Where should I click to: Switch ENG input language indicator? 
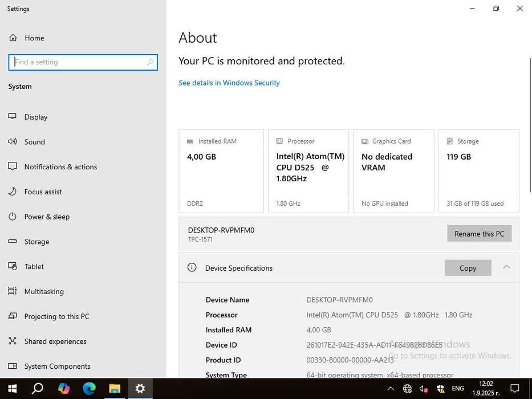[x=458, y=389]
